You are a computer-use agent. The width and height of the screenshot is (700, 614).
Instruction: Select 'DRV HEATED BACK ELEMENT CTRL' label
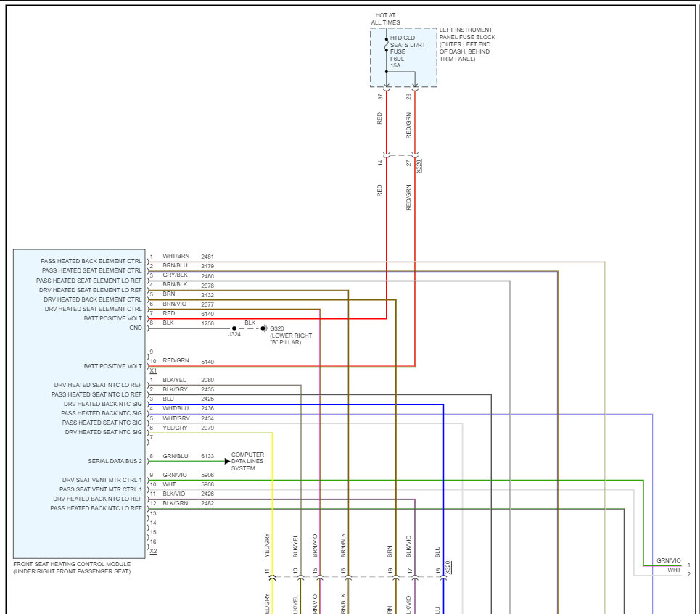click(92, 299)
